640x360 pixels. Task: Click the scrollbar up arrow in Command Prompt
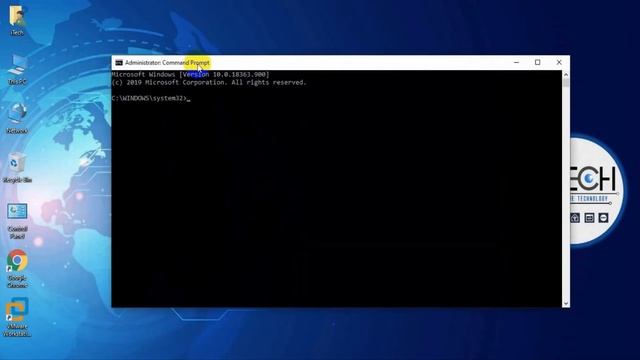pyautogui.click(x=566, y=74)
